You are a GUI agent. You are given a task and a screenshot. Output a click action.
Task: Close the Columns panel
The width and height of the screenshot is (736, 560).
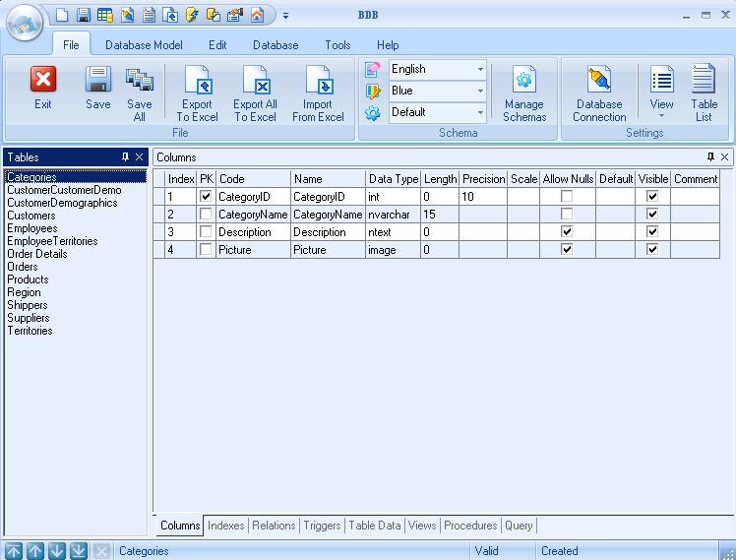[725, 156]
